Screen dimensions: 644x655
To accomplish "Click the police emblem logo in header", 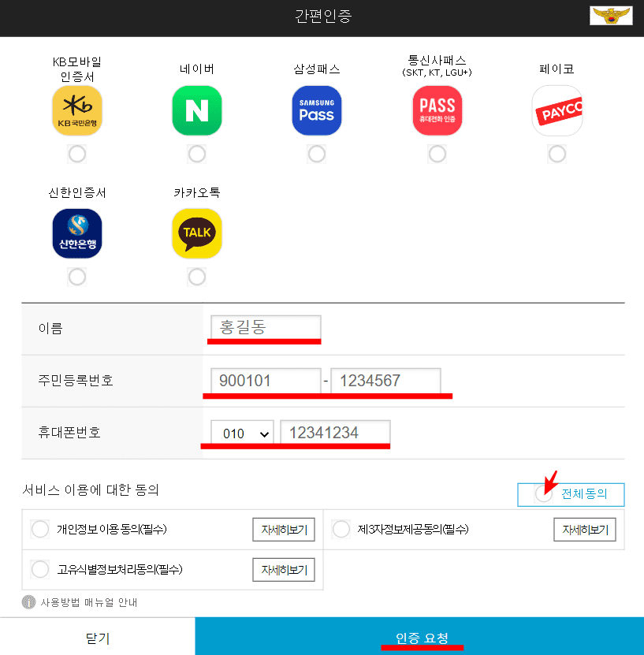I will [611, 16].
